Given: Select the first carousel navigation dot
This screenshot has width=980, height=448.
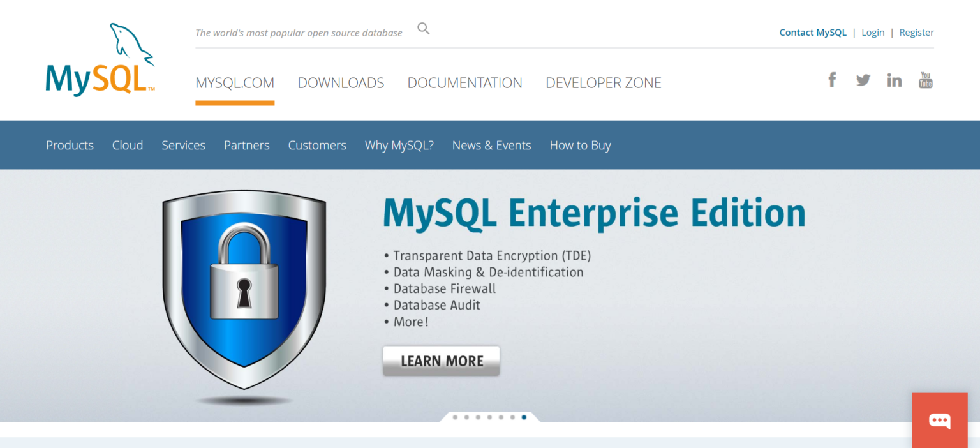Looking at the screenshot, I should [x=455, y=417].
